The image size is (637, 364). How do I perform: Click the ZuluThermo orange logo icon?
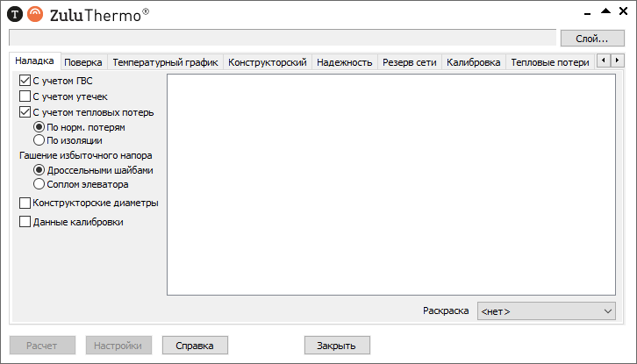[x=34, y=13]
